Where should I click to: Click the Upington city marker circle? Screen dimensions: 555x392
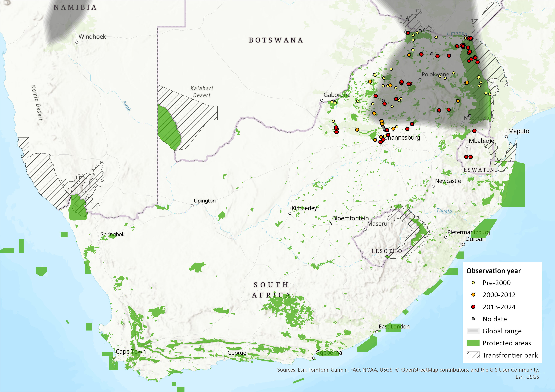192,206
